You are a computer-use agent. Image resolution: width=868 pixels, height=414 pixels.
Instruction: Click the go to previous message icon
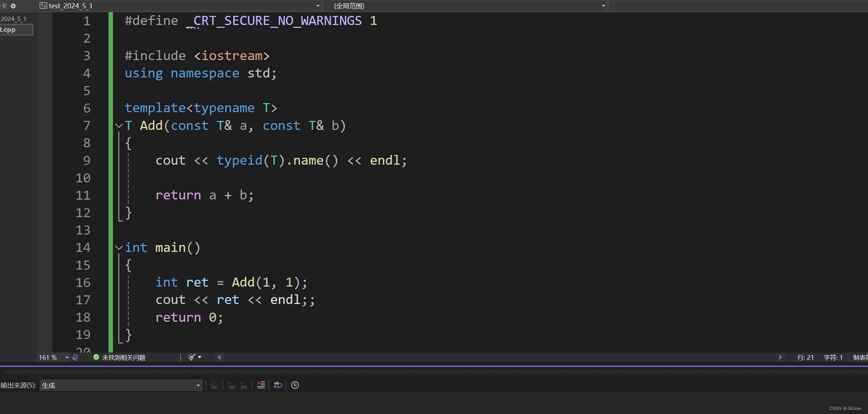click(x=231, y=385)
